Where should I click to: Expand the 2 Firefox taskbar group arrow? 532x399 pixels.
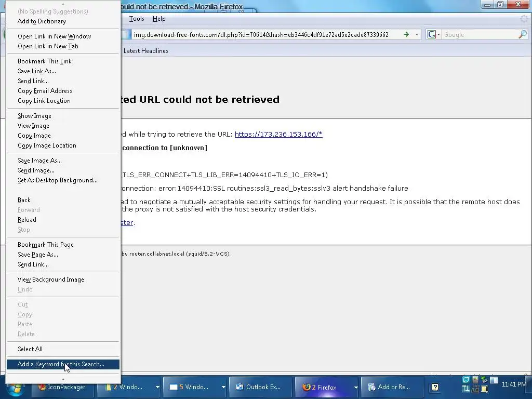[x=355, y=387]
